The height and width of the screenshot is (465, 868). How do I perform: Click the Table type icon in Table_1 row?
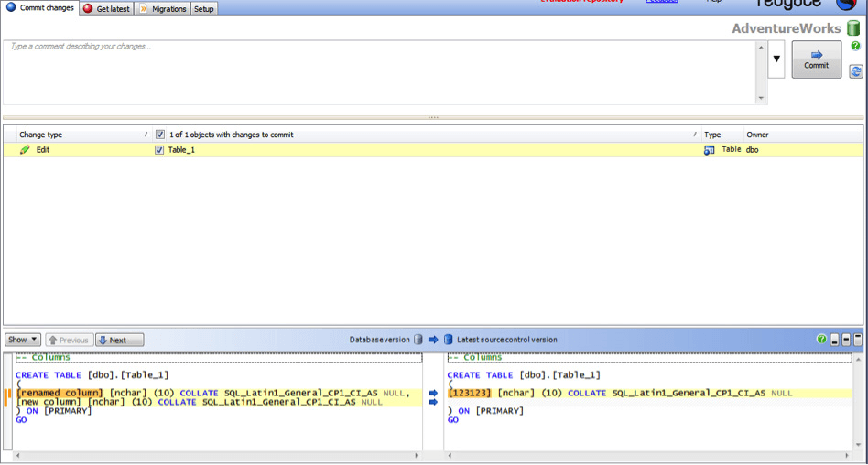(710, 150)
